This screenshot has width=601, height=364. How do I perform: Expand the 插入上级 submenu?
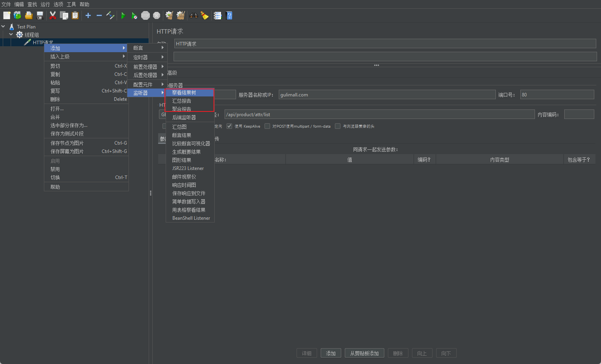click(86, 57)
